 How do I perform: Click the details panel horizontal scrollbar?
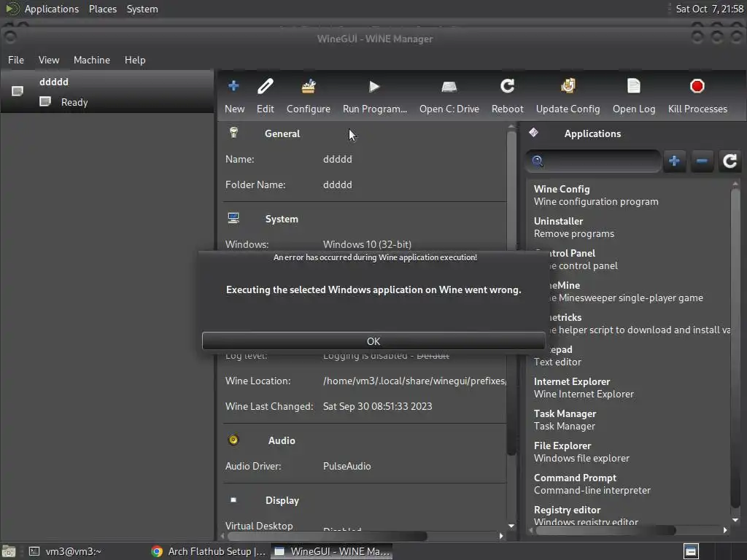coord(327,536)
